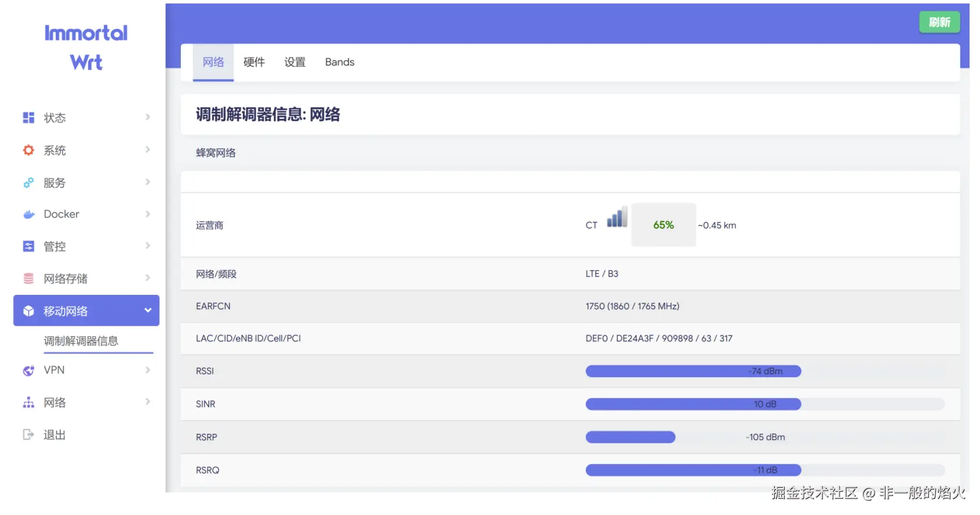Switch to the 硬件 tab
The height and width of the screenshot is (515, 980).
click(x=254, y=63)
